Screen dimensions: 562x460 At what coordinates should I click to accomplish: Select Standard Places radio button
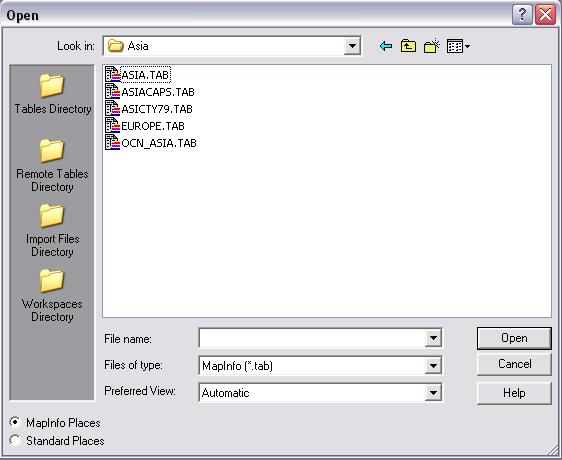tap(15, 440)
